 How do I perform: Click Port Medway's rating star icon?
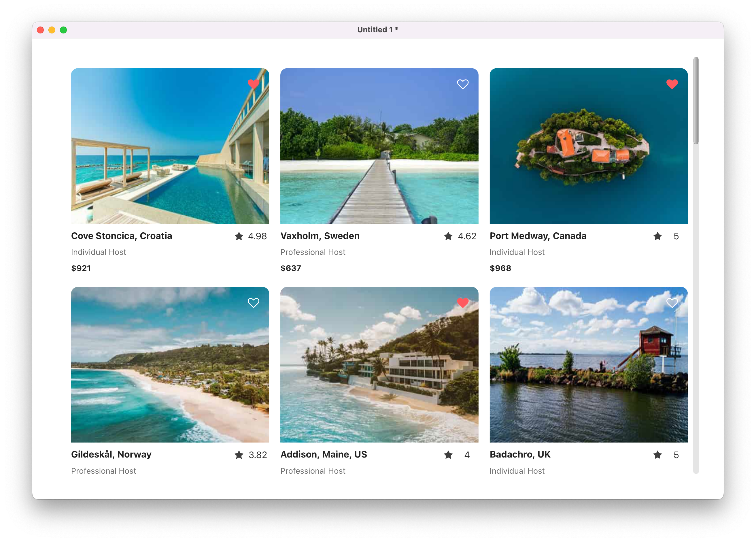pos(657,236)
